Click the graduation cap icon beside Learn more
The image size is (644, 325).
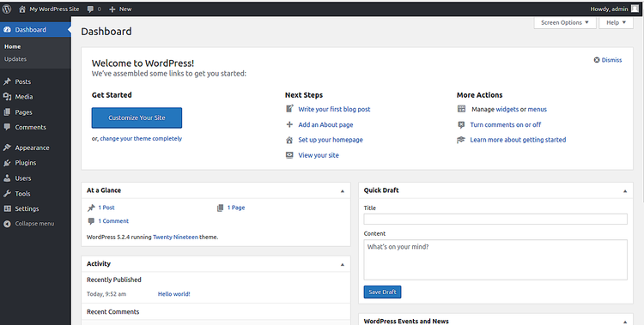click(x=461, y=140)
